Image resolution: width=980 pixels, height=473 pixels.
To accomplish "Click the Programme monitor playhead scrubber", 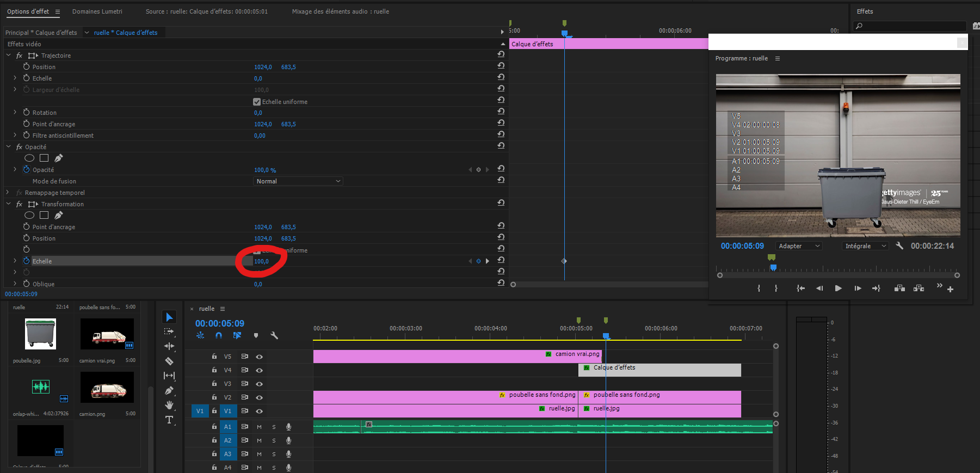I will pos(773,268).
